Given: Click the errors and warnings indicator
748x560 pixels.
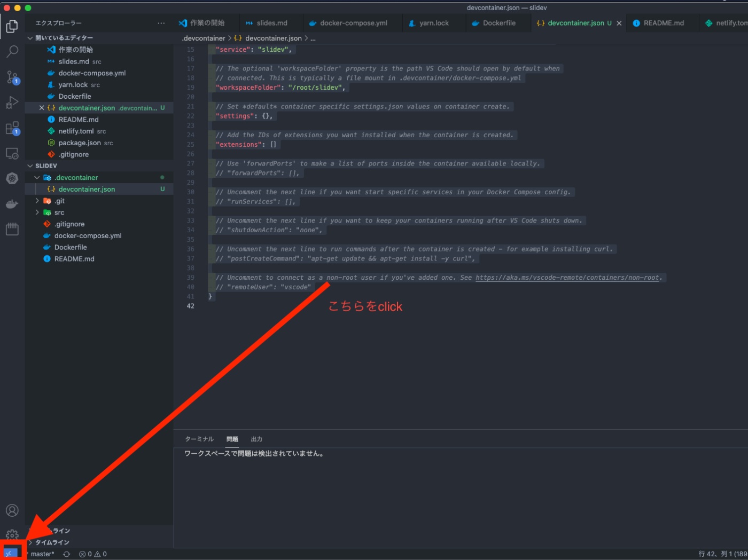Looking at the screenshot, I should coord(93,554).
